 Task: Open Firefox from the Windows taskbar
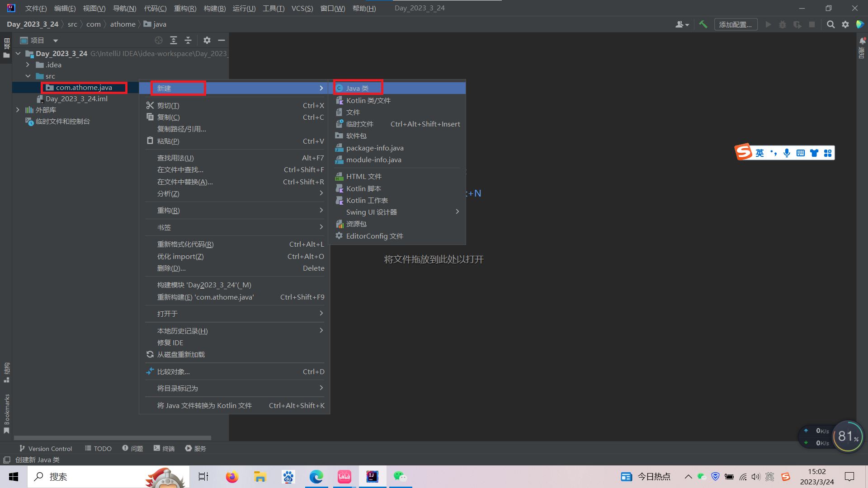(232, 477)
